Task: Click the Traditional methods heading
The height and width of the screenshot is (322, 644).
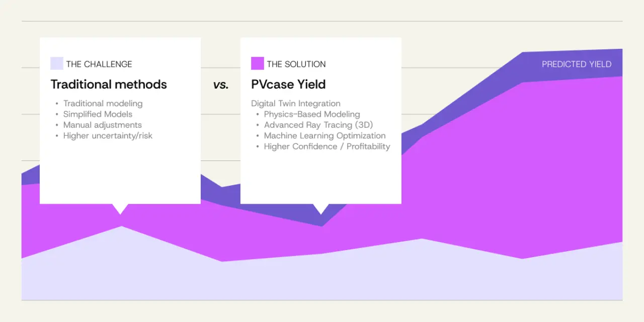Action: [x=109, y=85]
